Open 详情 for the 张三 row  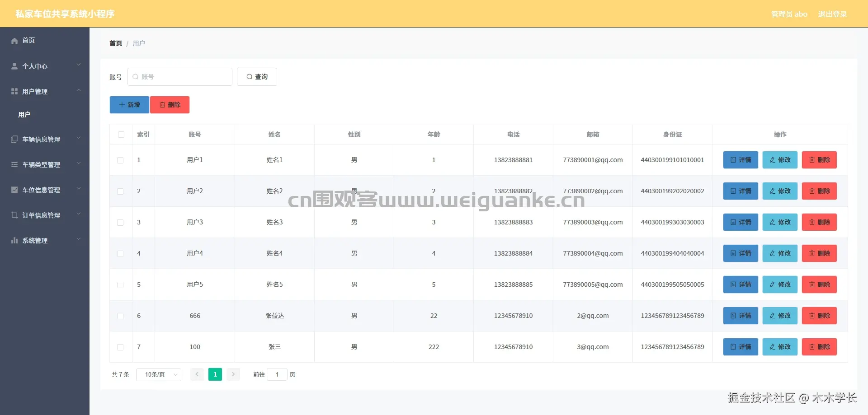pos(741,347)
